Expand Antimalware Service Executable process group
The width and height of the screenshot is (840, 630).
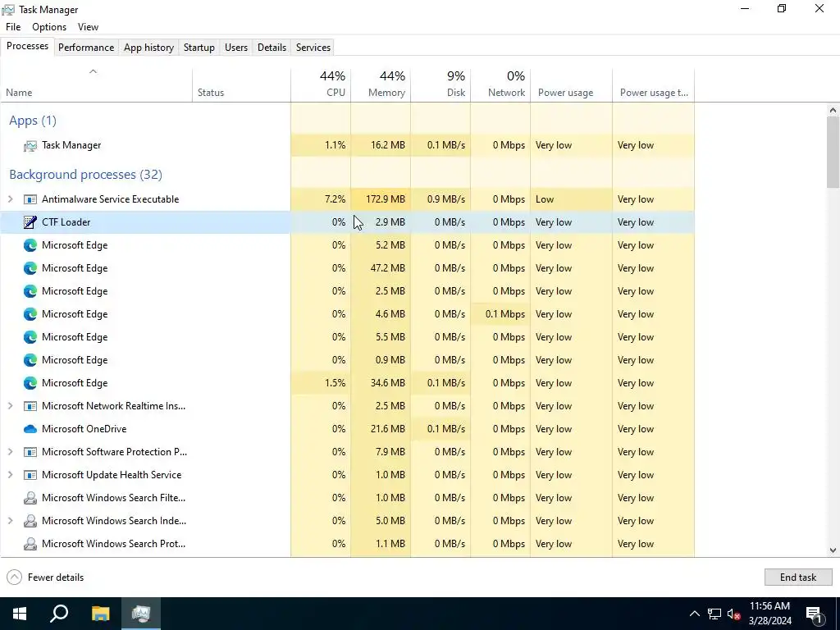10,199
